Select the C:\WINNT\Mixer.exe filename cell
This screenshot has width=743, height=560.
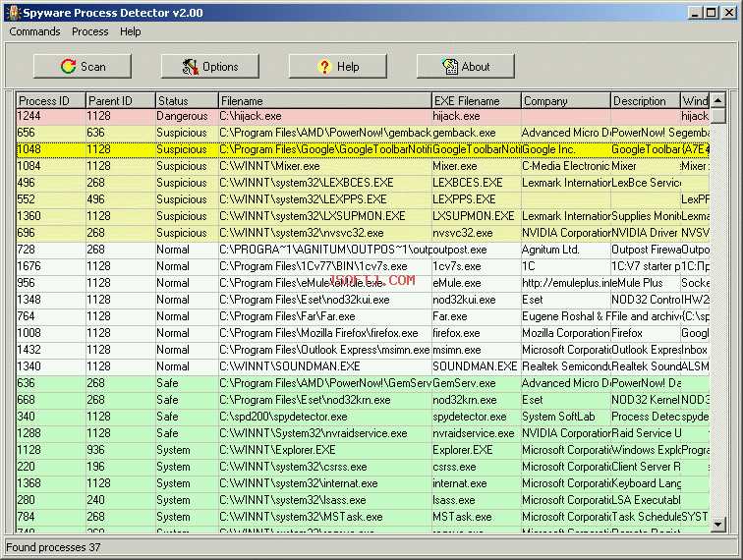(325, 166)
